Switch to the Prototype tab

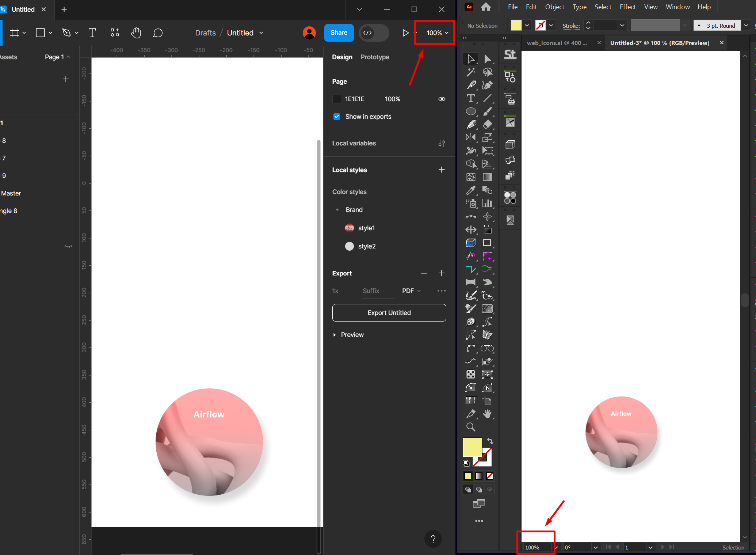point(374,57)
